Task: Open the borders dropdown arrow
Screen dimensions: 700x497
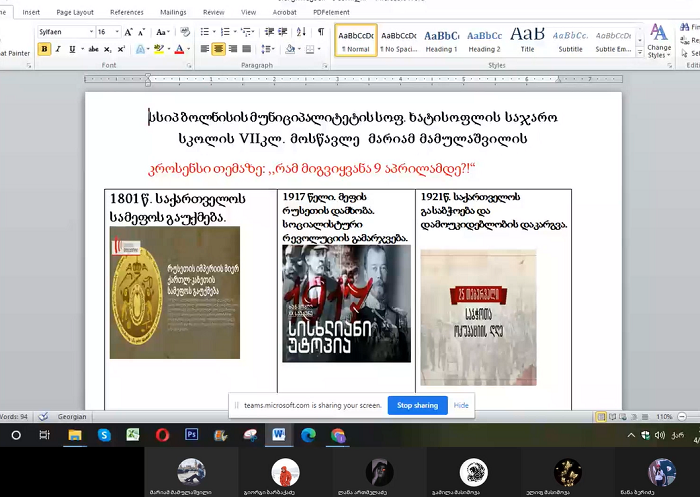Action: tap(319, 49)
